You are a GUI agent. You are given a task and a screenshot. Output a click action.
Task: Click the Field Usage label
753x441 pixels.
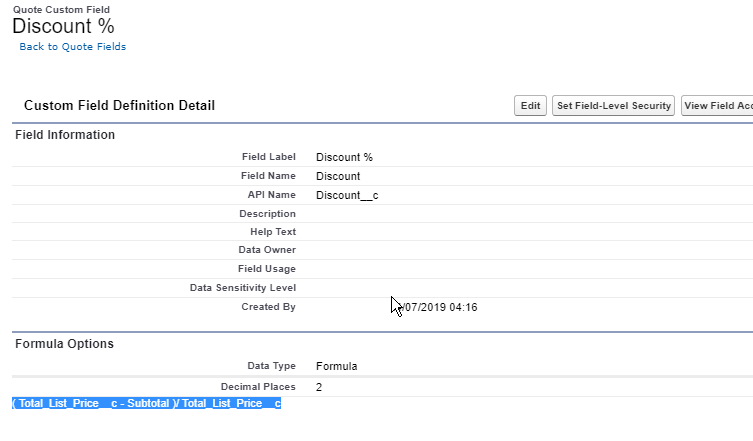(268, 269)
